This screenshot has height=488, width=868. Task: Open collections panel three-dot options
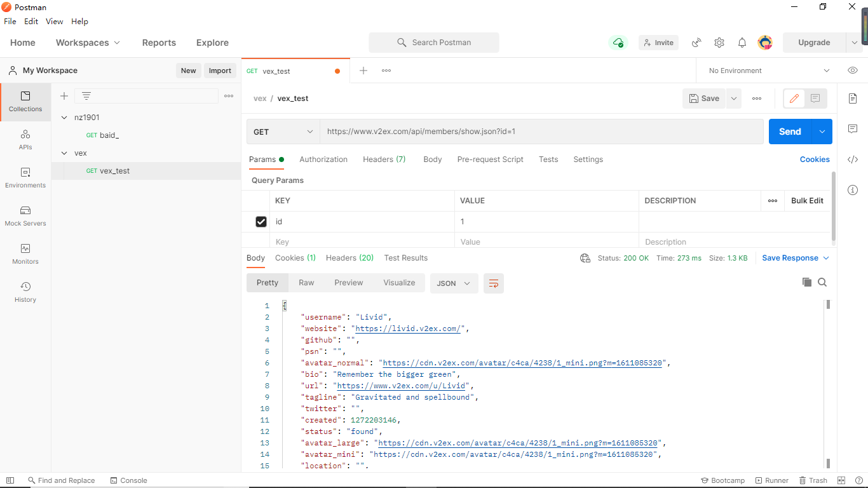click(x=229, y=96)
